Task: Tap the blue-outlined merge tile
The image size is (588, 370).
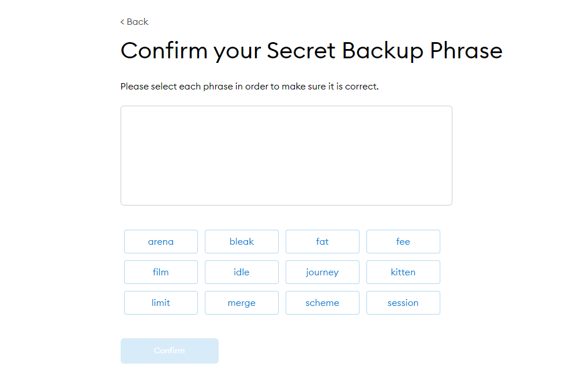Action: [242, 303]
